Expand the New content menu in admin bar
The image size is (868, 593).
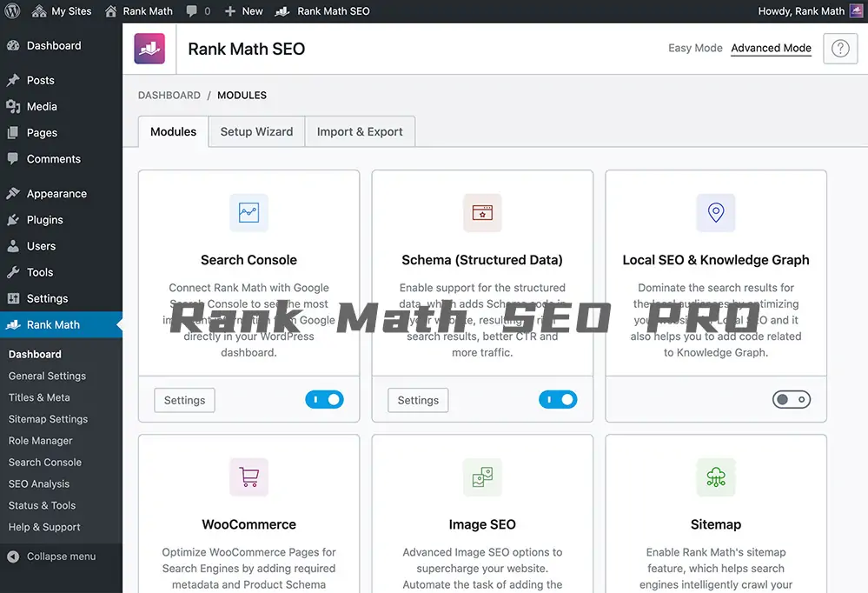point(243,11)
